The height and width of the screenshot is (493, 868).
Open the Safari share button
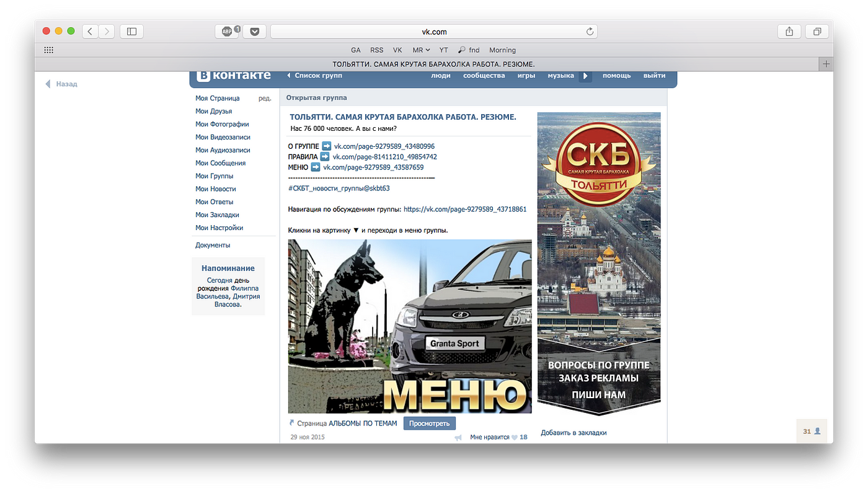point(789,32)
